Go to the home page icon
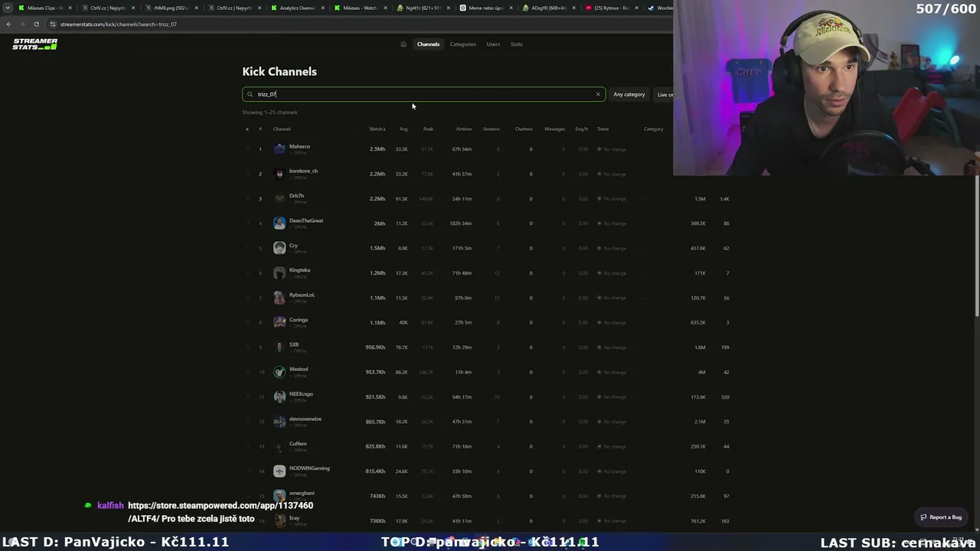980x551 pixels. tap(403, 44)
